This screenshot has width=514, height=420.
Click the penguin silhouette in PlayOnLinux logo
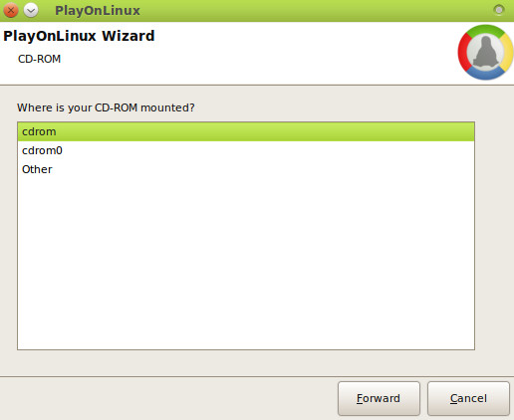click(x=485, y=53)
